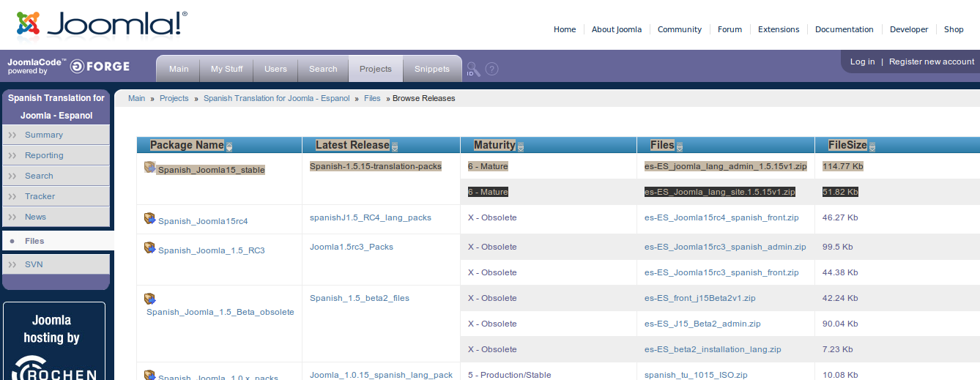The image size is (980, 380).
Task: Click the Main breadcrumb link
Action: tap(137, 98)
